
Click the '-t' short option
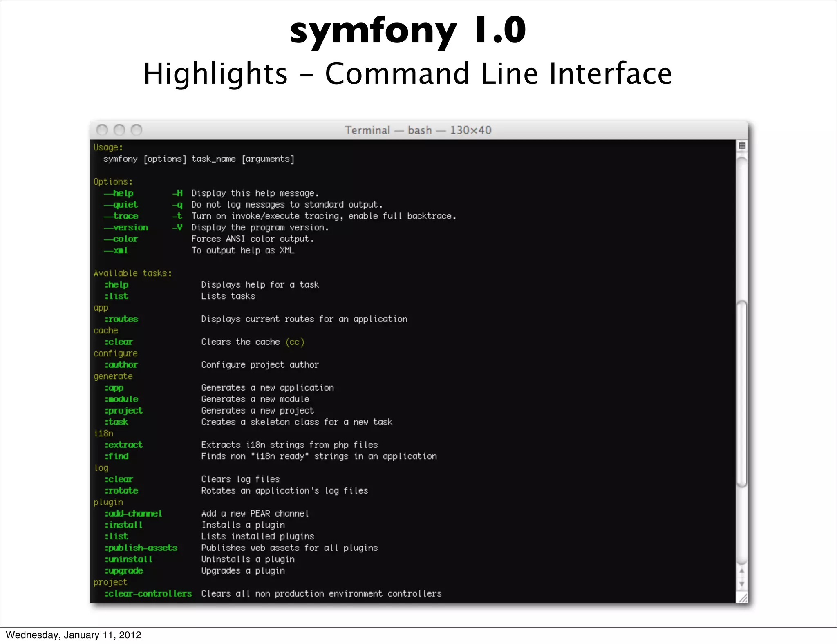pyautogui.click(x=177, y=216)
